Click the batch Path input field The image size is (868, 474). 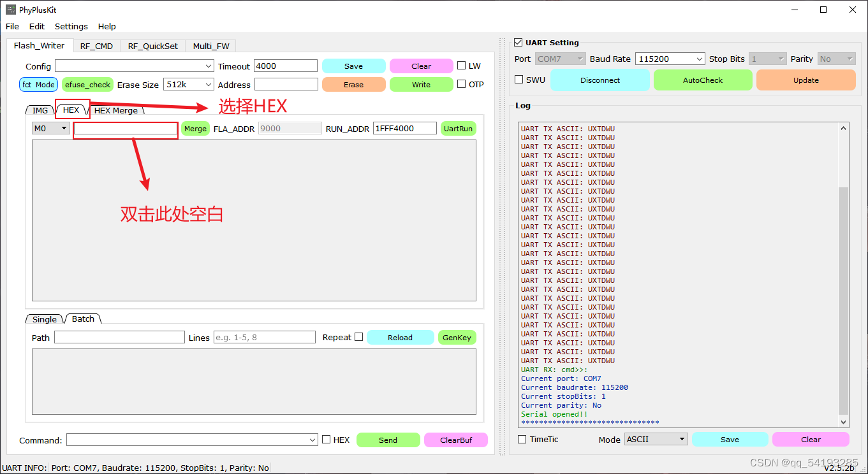click(x=119, y=337)
